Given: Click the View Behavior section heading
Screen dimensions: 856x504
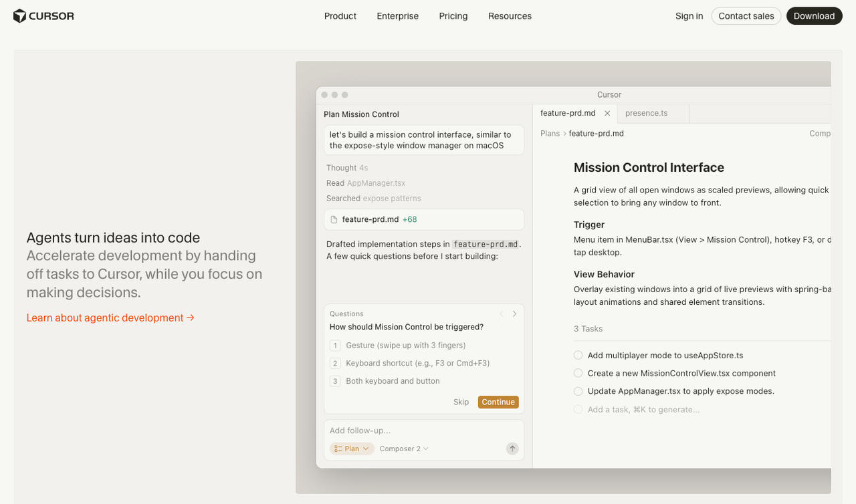Looking at the screenshot, I should (604, 274).
